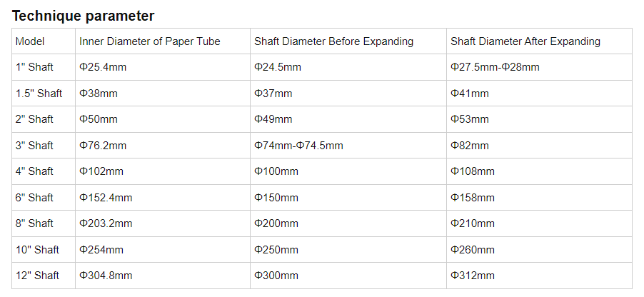Screen dimensions: 644x297
Task: Click the "Technique parameter" heading
Action: (x=83, y=15)
